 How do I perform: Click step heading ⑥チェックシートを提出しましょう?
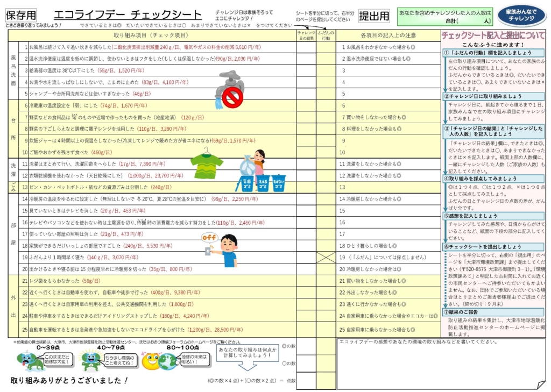493,247
